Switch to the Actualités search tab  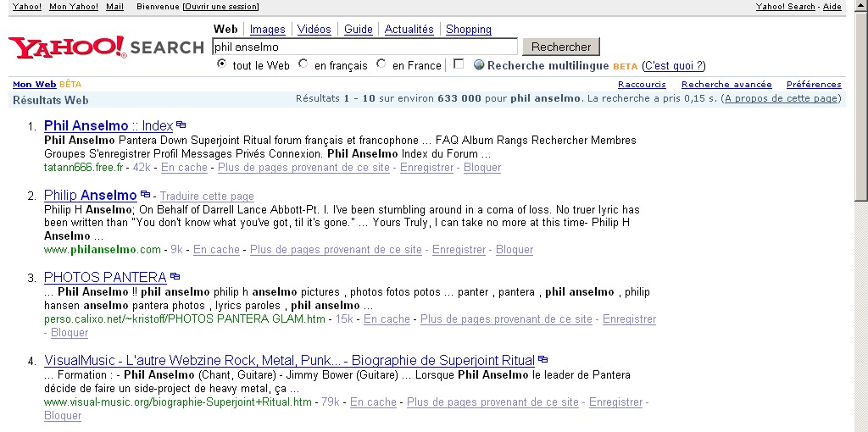409,30
